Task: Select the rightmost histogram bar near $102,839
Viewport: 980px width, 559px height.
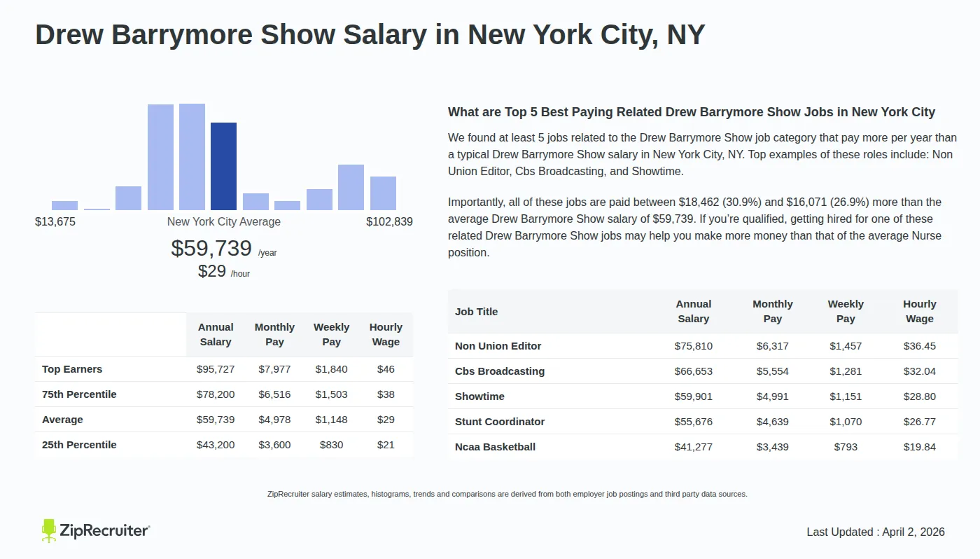Action: point(384,193)
